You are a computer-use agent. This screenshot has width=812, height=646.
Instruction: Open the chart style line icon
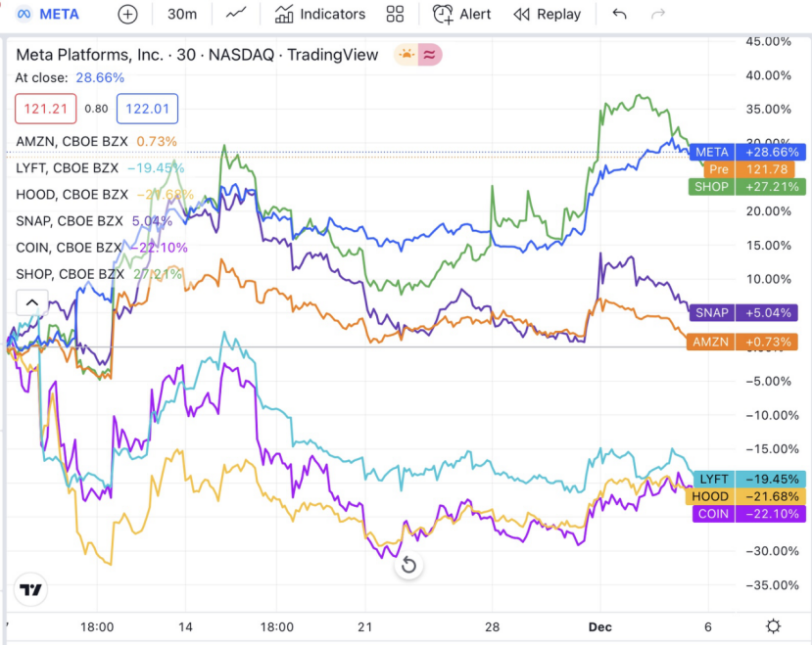(x=235, y=15)
